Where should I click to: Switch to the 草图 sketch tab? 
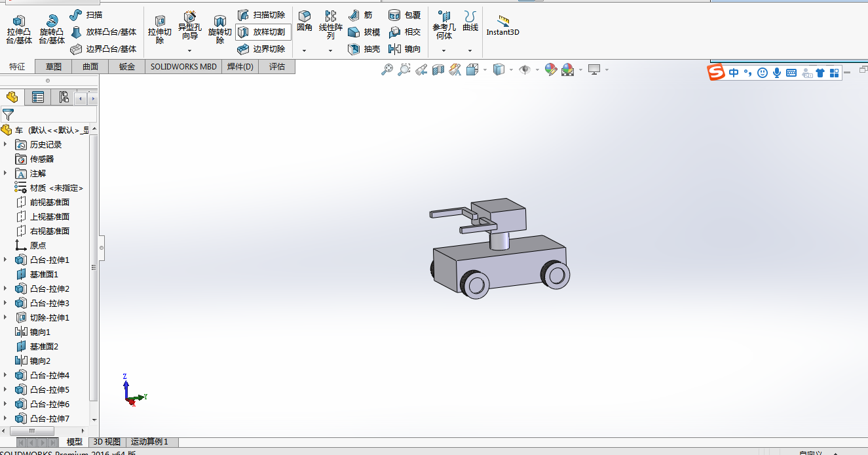tap(54, 66)
